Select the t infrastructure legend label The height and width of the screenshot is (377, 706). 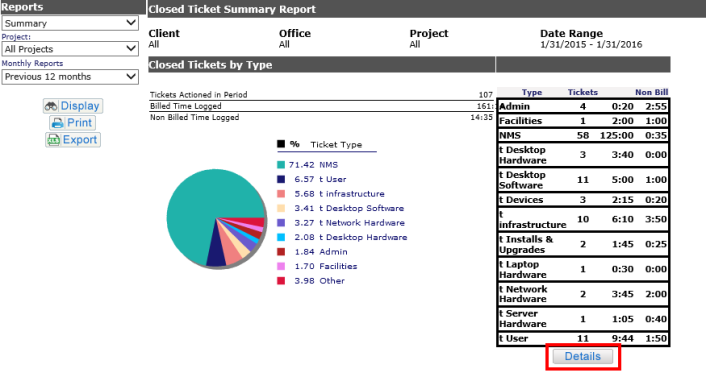[x=352, y=194]
